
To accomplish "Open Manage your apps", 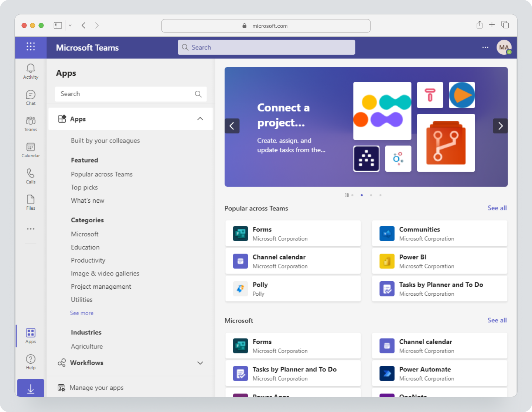I will 96,387.
